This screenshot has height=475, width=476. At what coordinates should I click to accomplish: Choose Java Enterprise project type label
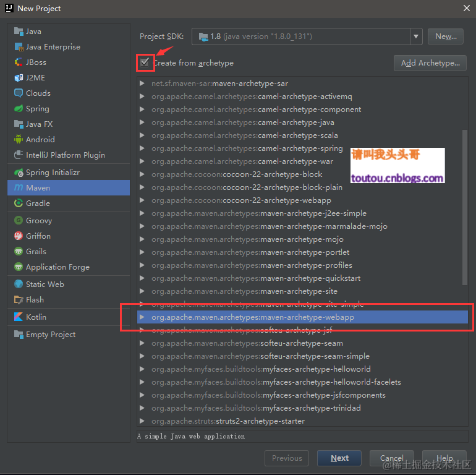tap(53, 47)
